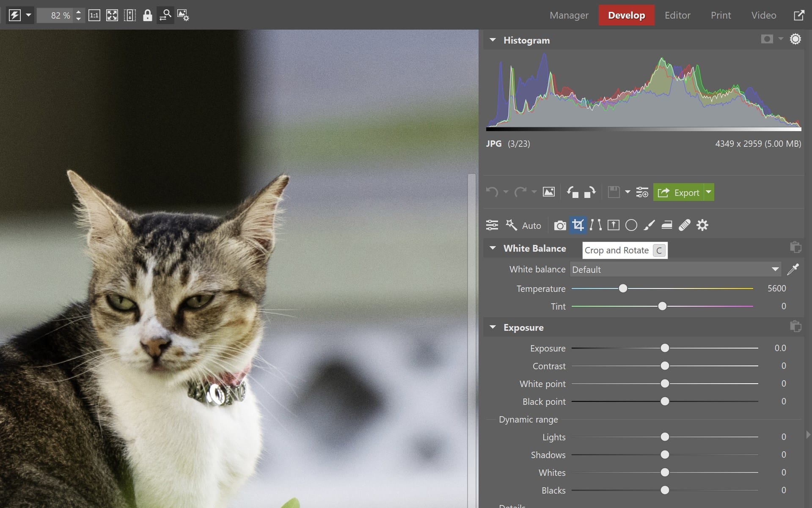Click the quick preview lightning icon
The height and width of the screenshot is (508, 812).
click(x=15, y=16)
